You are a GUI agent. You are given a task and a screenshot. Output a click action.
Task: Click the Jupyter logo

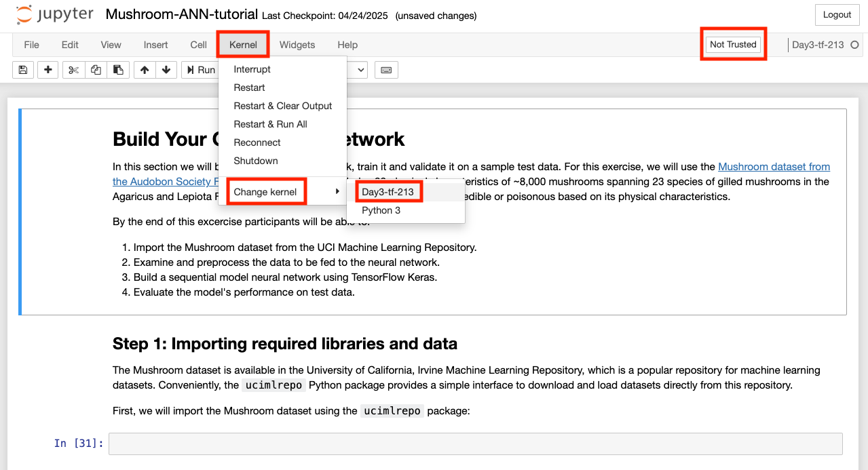click(x=56, y=14)
